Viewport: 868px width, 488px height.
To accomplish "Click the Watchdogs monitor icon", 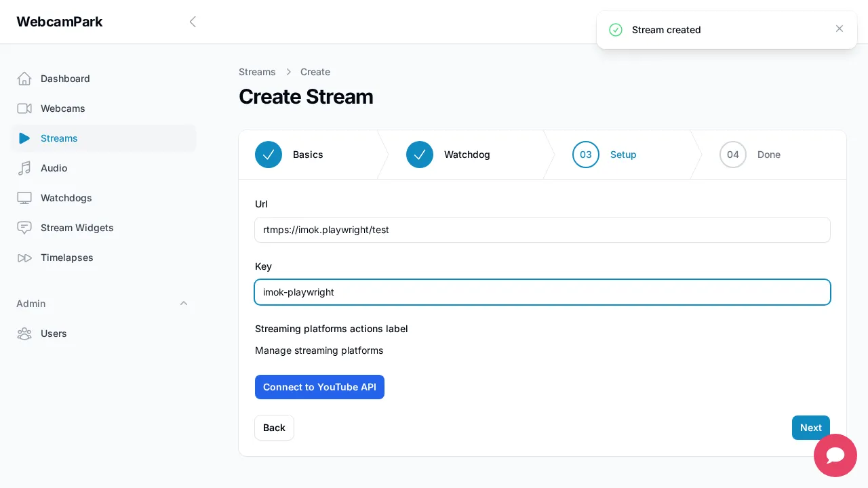I will click(x=24, y=198).
